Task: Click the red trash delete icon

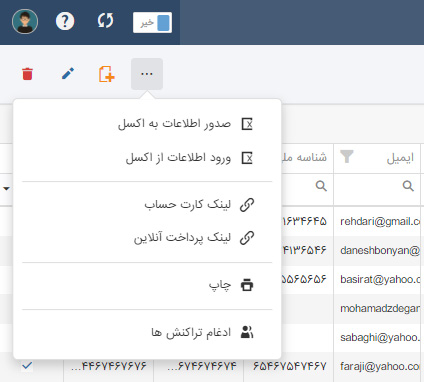Action: [27, 74]
